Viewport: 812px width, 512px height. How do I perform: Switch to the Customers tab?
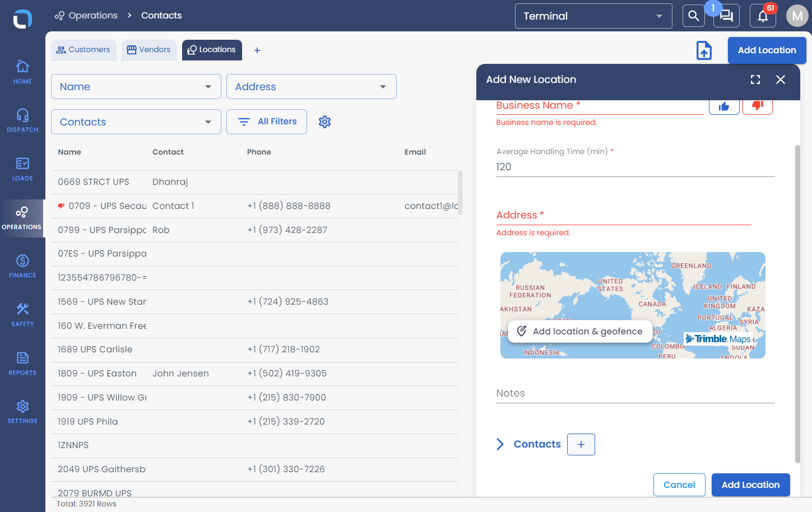coord(83,50)
